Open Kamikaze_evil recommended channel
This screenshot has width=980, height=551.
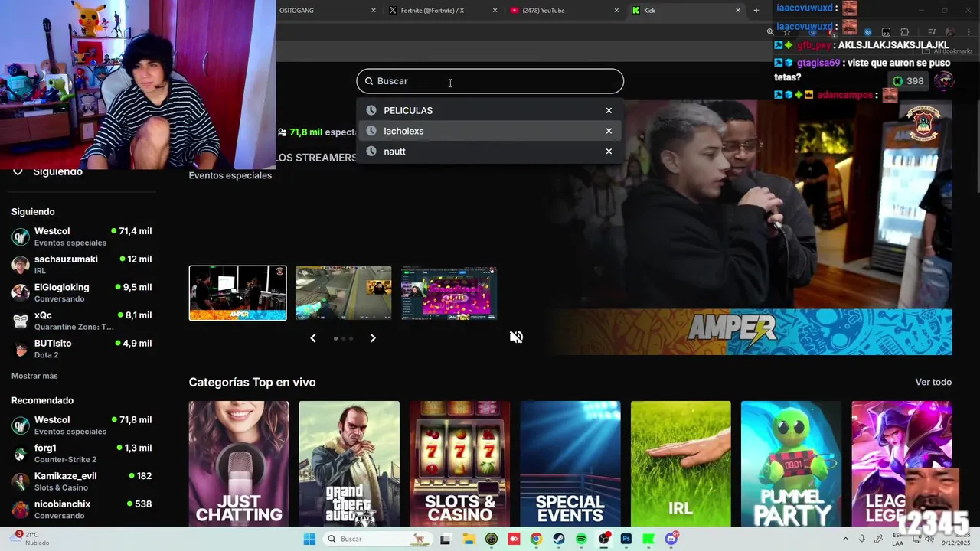(x=82, y=481)
